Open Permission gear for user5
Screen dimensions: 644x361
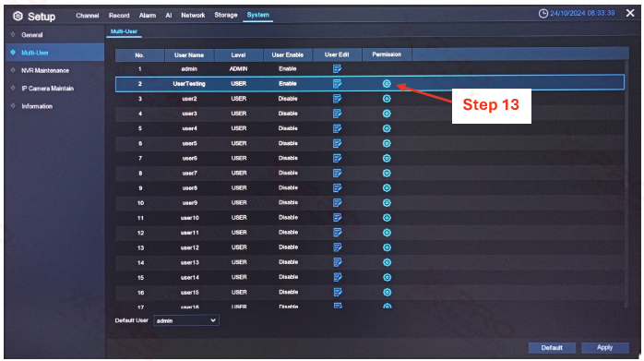[387, 143]
